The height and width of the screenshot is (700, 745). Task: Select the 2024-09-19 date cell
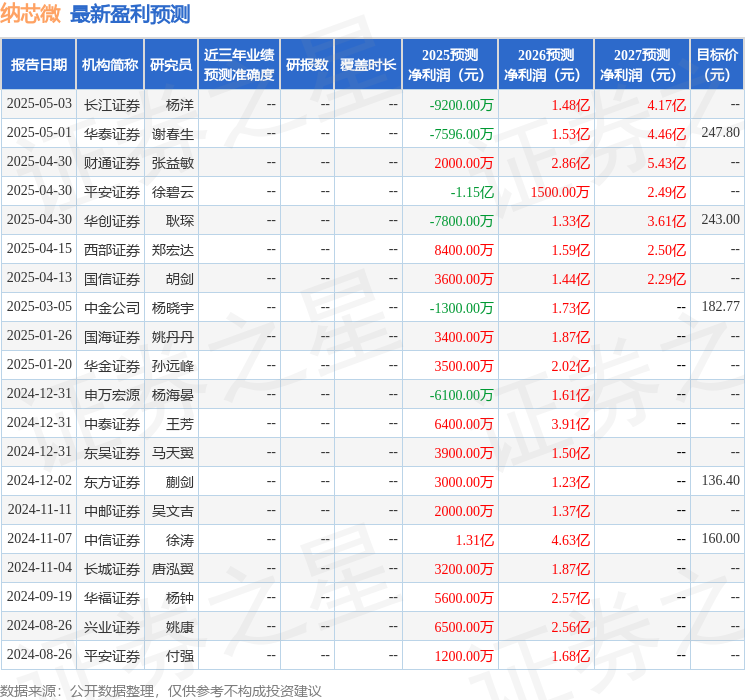point(39,596)
